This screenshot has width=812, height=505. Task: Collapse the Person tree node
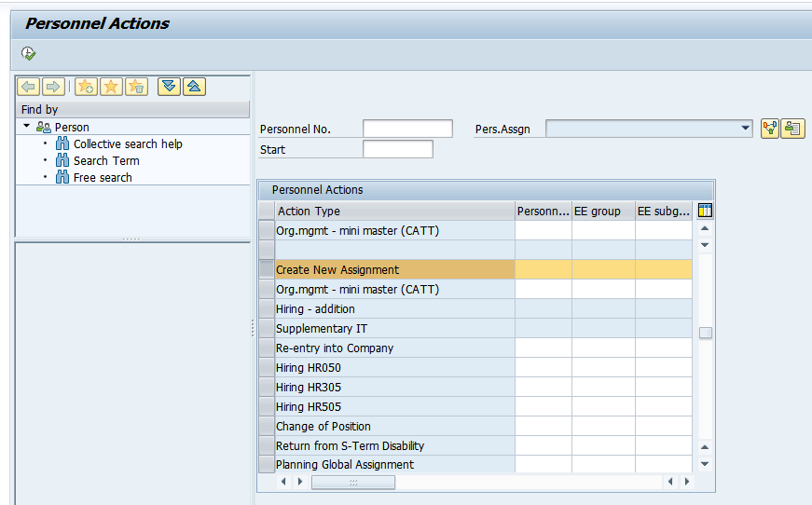(x=27, y=127)
